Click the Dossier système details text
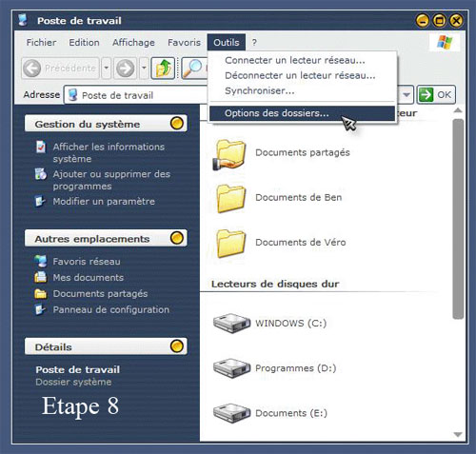 73,382
